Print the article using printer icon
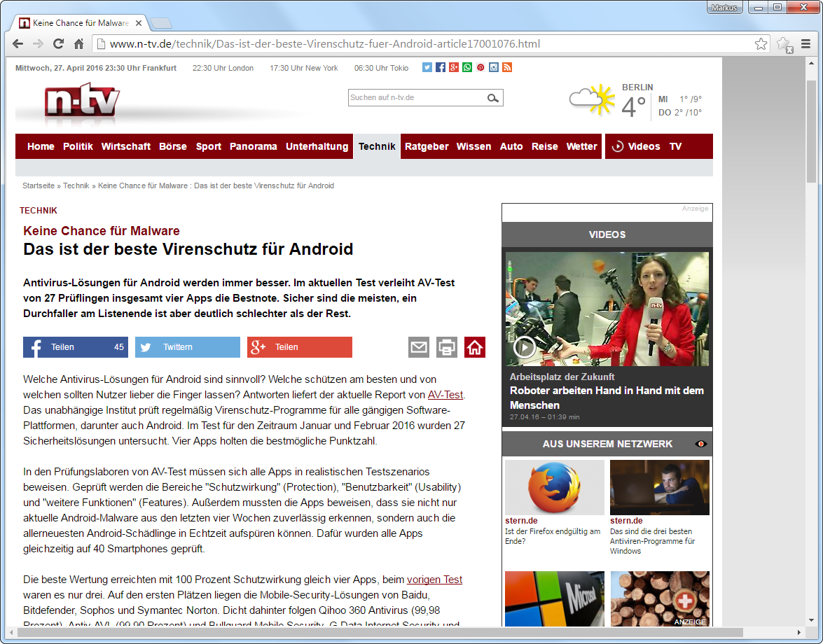 tap(447, 347)
